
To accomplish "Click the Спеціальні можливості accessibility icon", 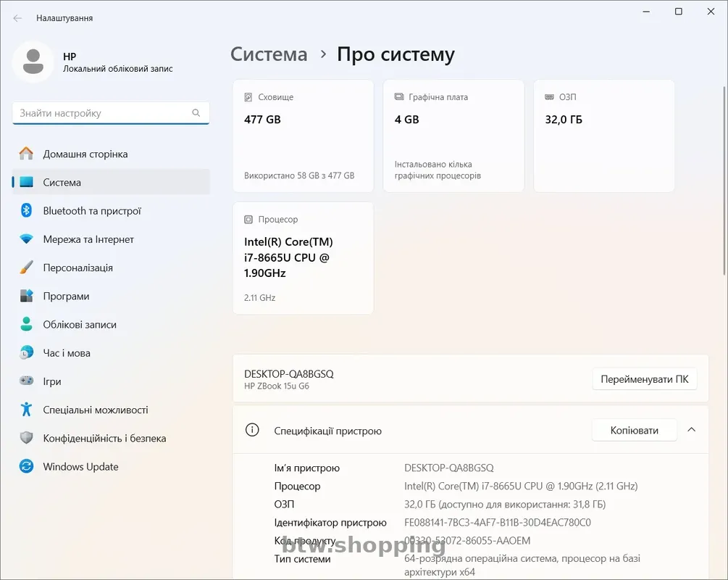I will point(27,410).
